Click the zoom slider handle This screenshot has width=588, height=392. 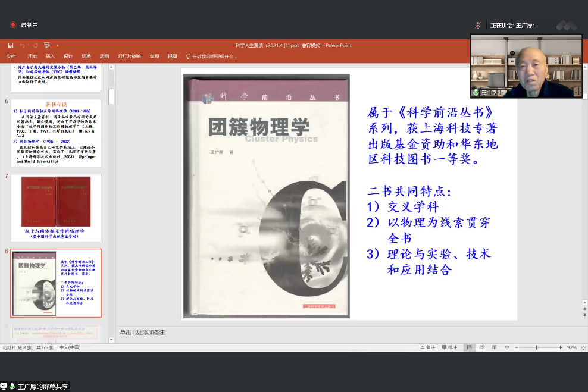pyautogui.click(x=536, y=347)
